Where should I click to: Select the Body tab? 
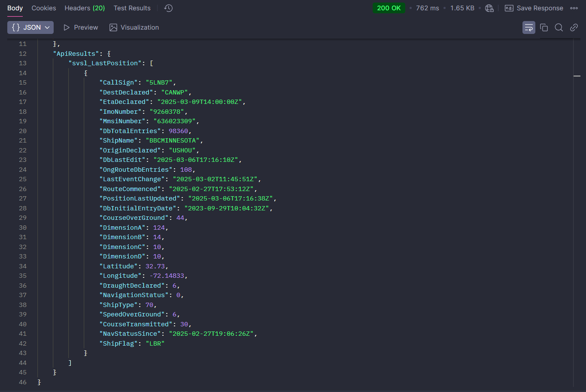pos(15,8)
